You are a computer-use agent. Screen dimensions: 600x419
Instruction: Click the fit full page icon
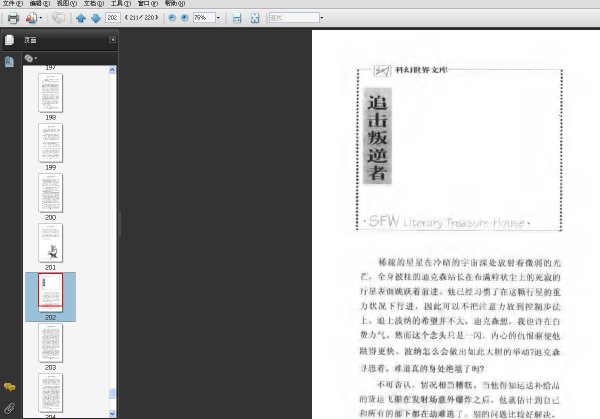[x=255, y=18]
